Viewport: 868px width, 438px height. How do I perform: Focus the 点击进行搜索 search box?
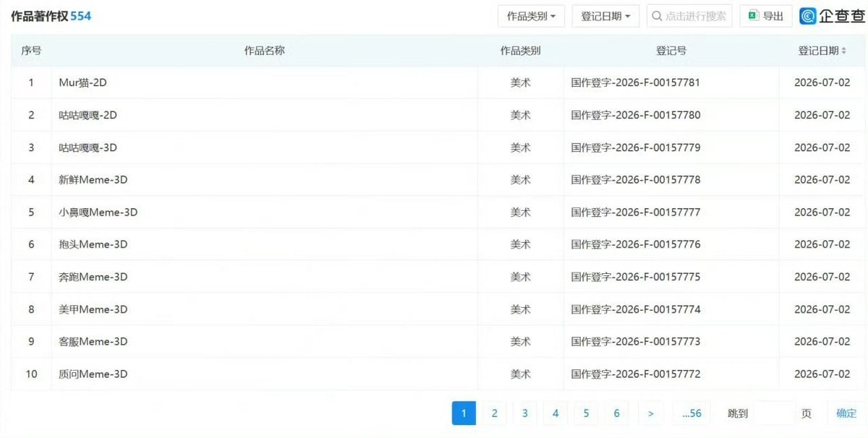point(689,16)
